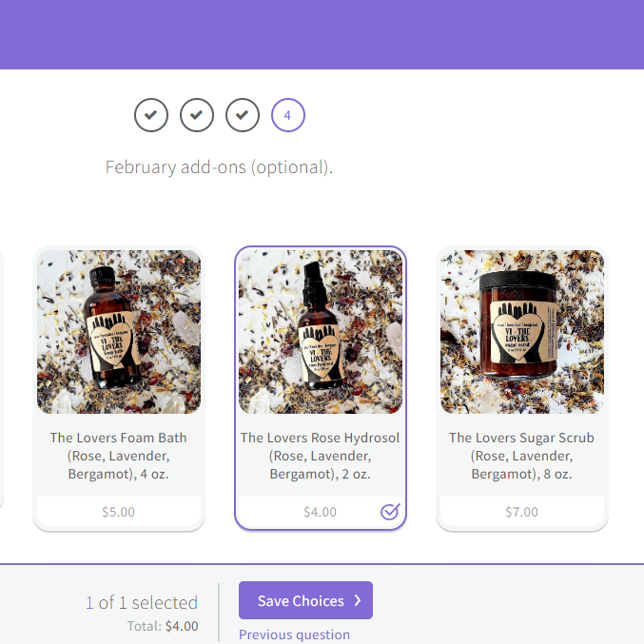Select The Lovers Foam Bath product image

click(119, 332)
